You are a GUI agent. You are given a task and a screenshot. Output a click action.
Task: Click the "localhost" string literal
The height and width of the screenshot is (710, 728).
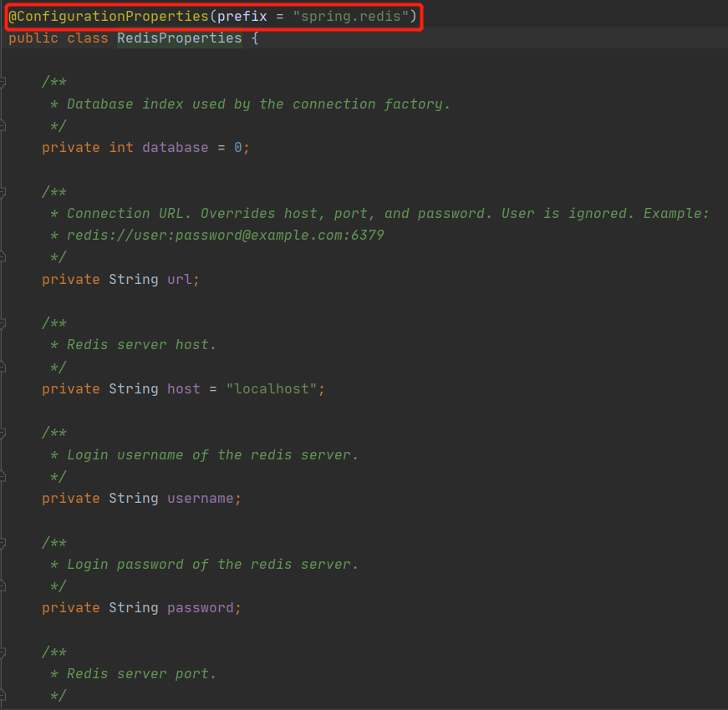point(272,389)
